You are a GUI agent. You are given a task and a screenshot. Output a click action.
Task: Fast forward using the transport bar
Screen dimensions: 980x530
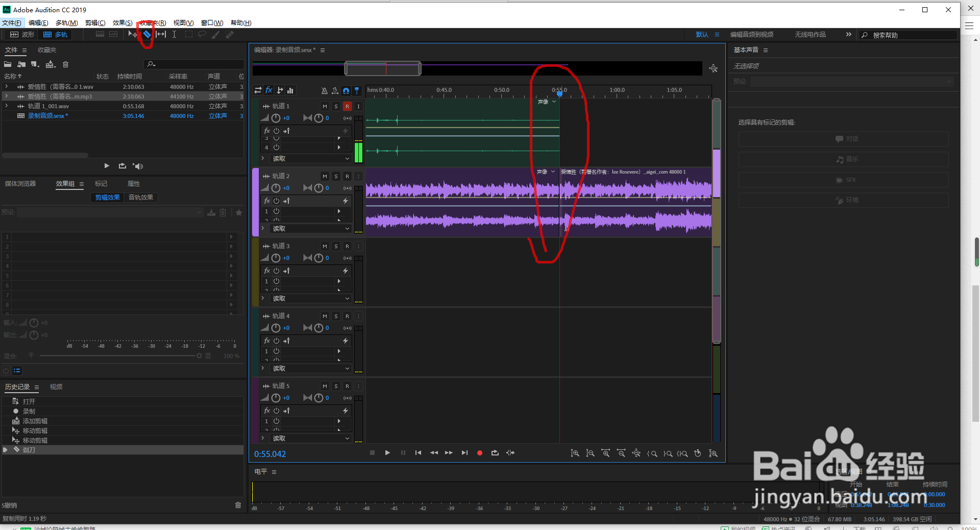click(449, 453)
